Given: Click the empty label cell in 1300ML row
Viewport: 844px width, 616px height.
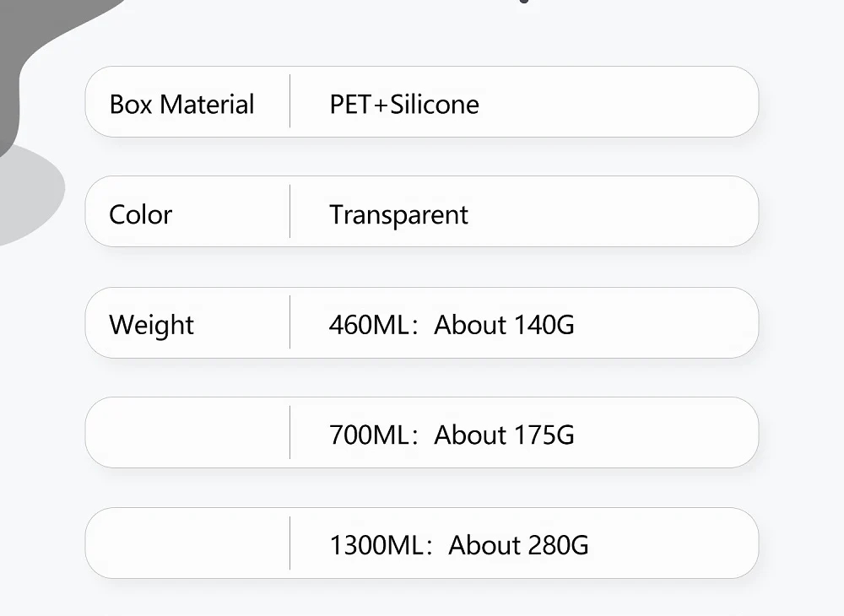Looking at the screenshot, I should tap(187, 543).
